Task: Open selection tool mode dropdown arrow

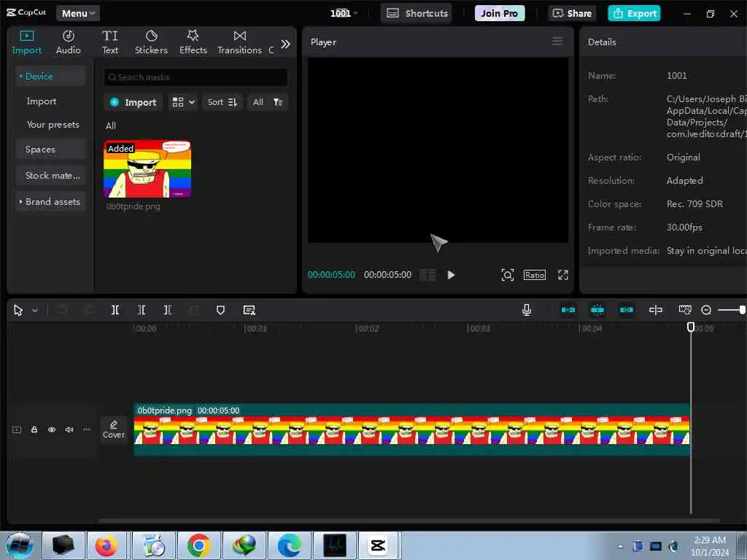Action: coord(35,311)
